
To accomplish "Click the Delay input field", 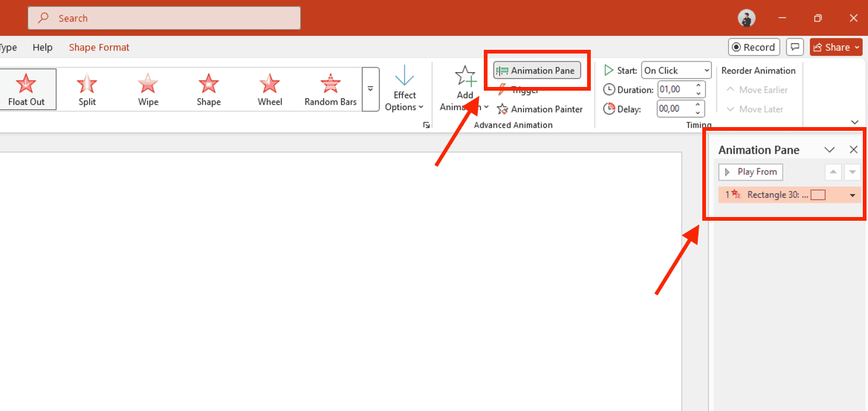I will [x=675, y=109].
